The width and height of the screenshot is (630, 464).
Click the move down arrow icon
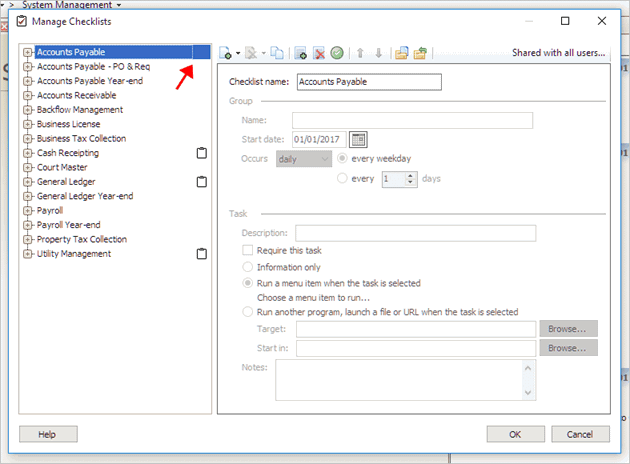[378, 53]
